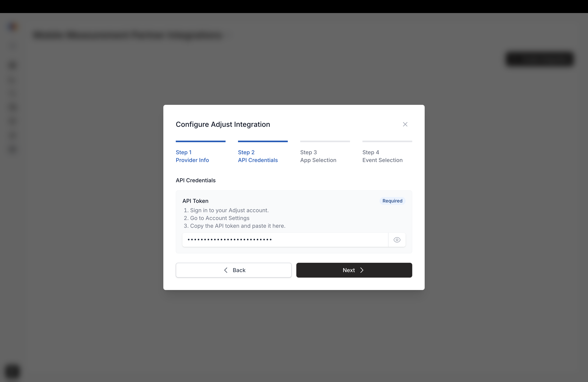
Task: Click the left chevron inside Back button
Action: point(226,270)
